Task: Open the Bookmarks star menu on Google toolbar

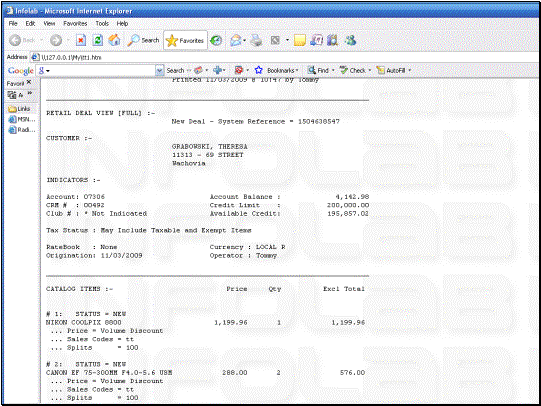Action: click(276, 70)
